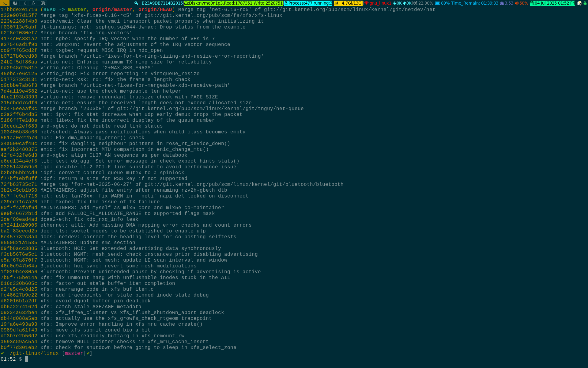Viewport: 588px width, 368px height.
Task: Click 'igc: disable L1.2 PCI-E link' commit
Action: coord(138,167)
